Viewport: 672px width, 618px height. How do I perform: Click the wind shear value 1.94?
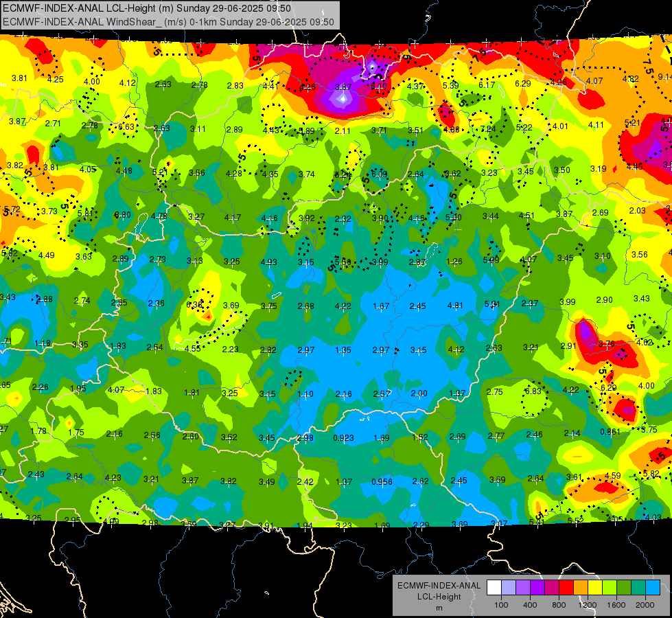(304, 525)
